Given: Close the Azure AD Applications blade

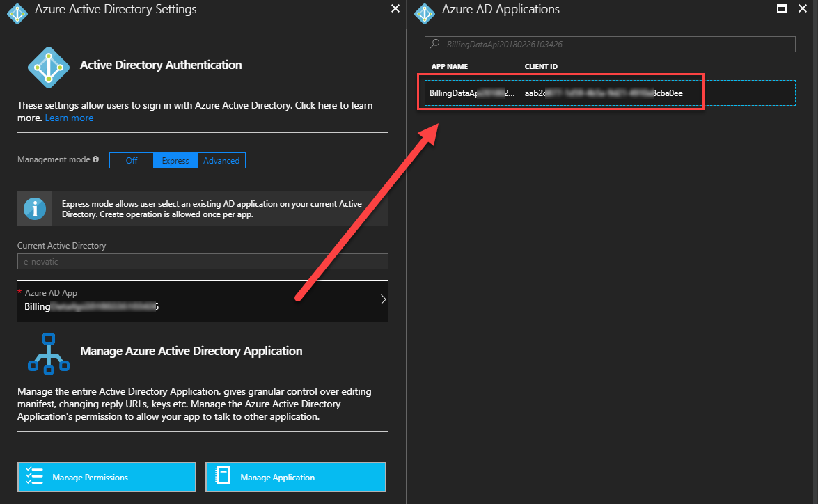Looking at the screenshot, I should coord(803,8).
